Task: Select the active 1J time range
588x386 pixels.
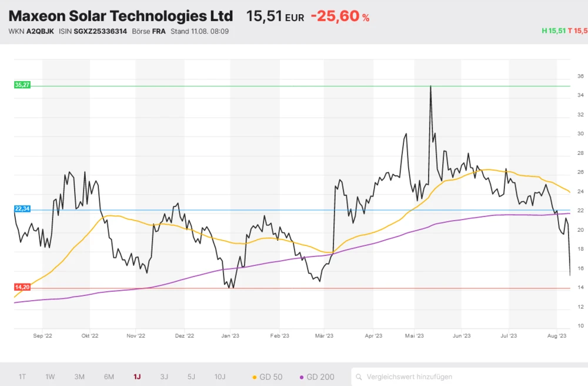Action: click(x=137, y=377)
